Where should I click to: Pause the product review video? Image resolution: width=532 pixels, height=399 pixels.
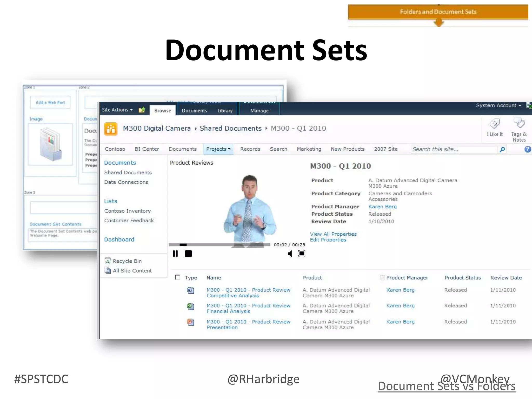(x=175, y=254)
